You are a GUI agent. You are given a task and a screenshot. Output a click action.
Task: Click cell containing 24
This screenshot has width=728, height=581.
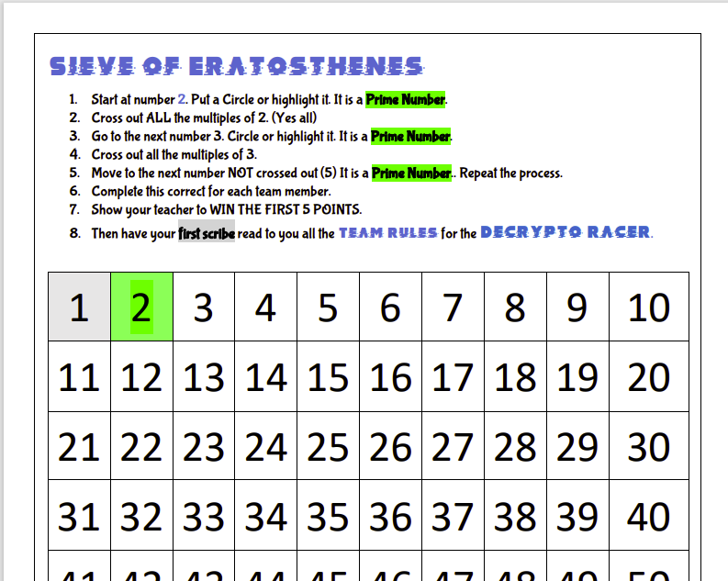click(266, 445)
